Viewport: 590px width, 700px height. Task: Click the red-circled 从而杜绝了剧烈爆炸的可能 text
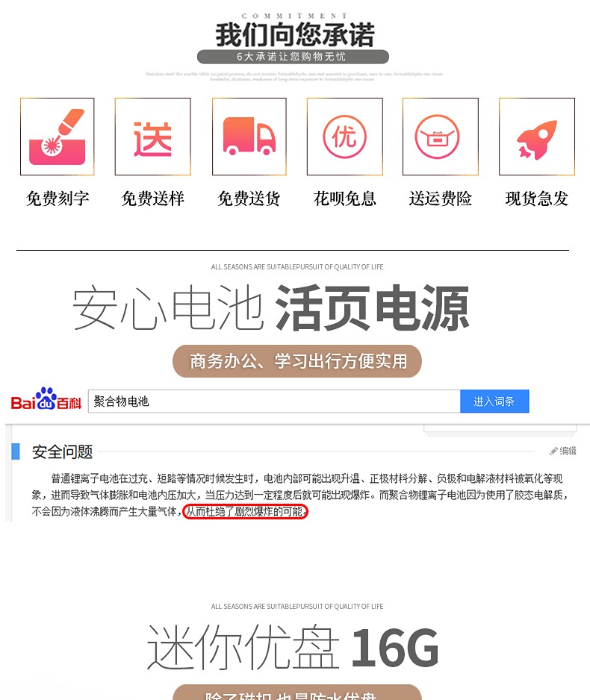point(245,511)
